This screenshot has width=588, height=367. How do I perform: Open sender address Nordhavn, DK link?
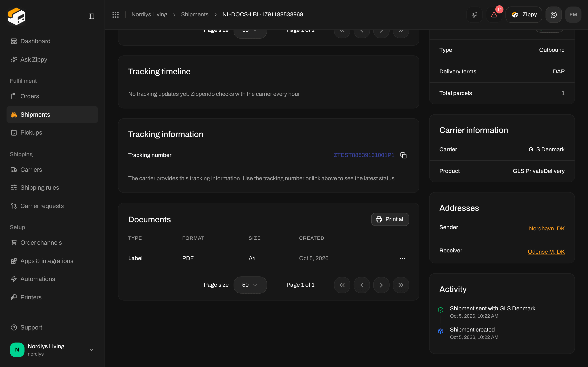pyautogui.click(x=547, y=228)
